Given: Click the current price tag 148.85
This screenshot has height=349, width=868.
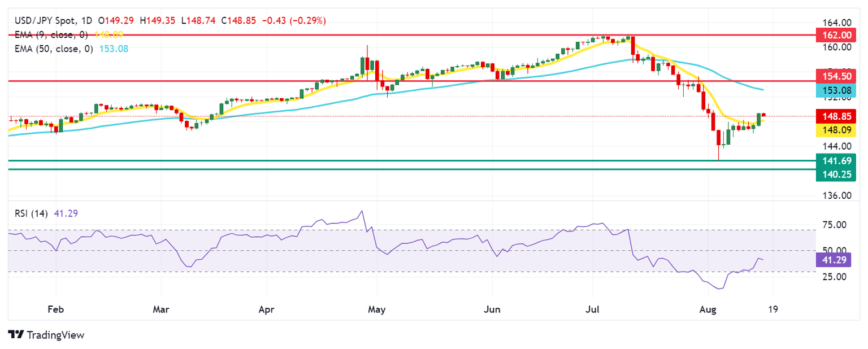Looking at the screenshot, I should point(836,117).
